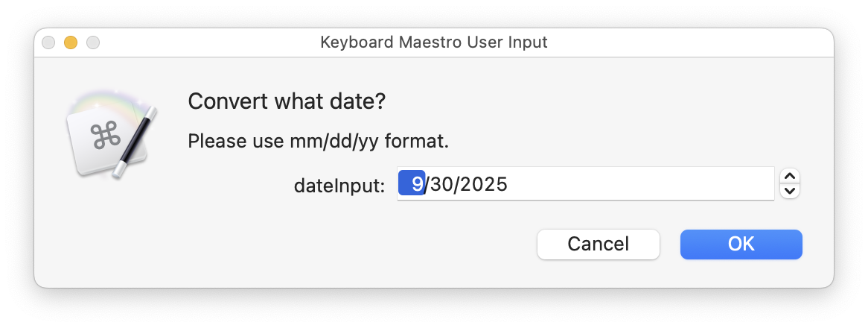The height and width of the screenshot is (328, 868).
Task: Click the blank area of the date field
Action: tap(640, 184)
